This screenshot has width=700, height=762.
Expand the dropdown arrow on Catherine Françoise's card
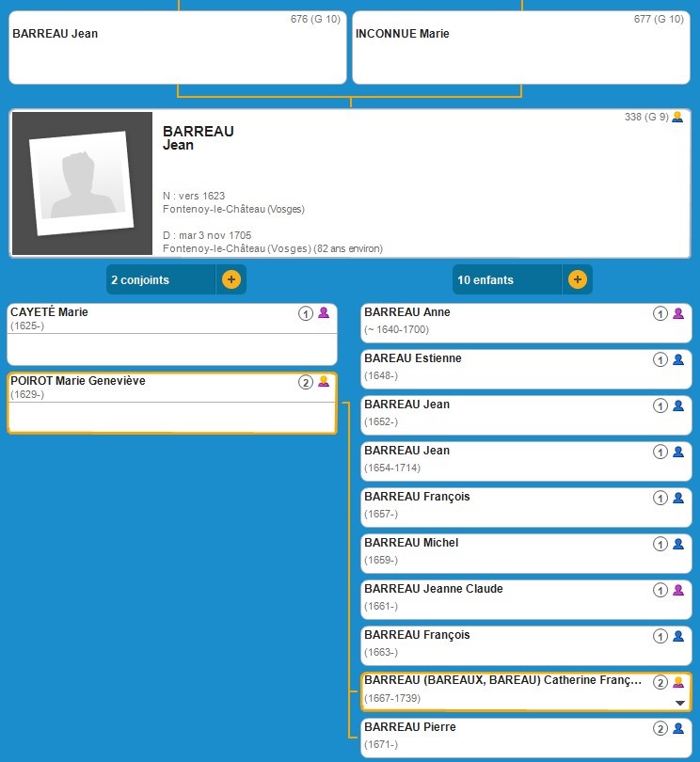[x=679, y=703]
